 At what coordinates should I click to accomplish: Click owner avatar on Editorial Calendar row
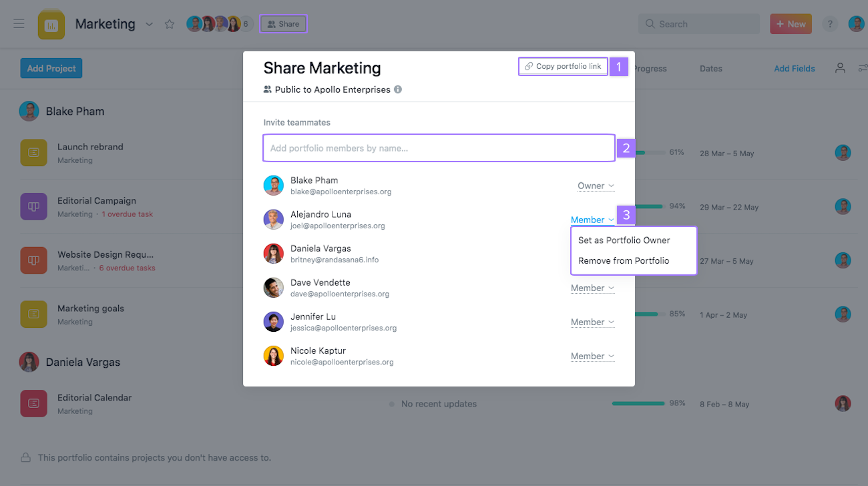(843, 403)
